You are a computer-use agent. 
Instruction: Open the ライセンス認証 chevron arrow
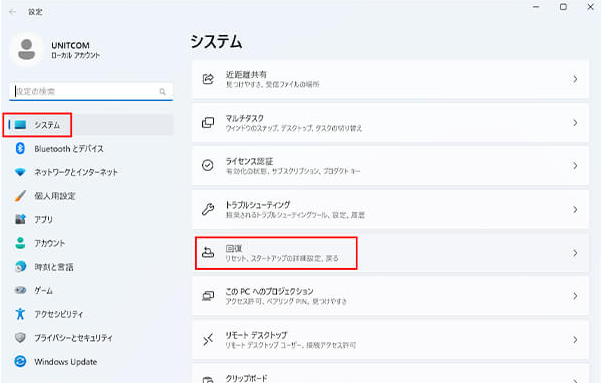(575, 166)
